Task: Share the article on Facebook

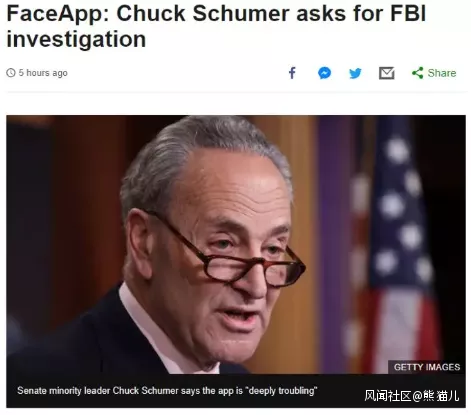Action: tap(292, 73)
